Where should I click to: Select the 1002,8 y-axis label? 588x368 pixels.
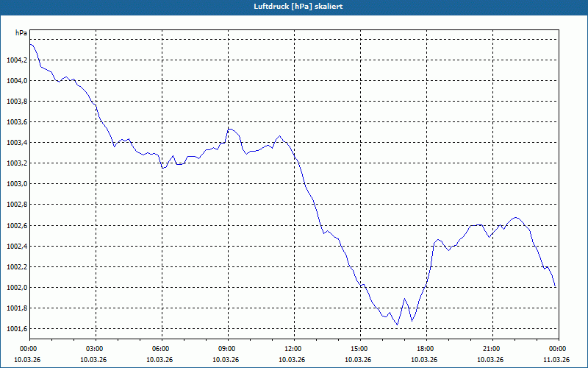17,205
